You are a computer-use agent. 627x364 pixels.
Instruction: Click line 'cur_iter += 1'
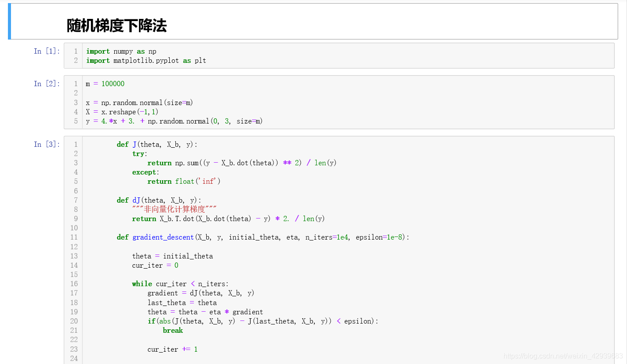click(172, 349)
